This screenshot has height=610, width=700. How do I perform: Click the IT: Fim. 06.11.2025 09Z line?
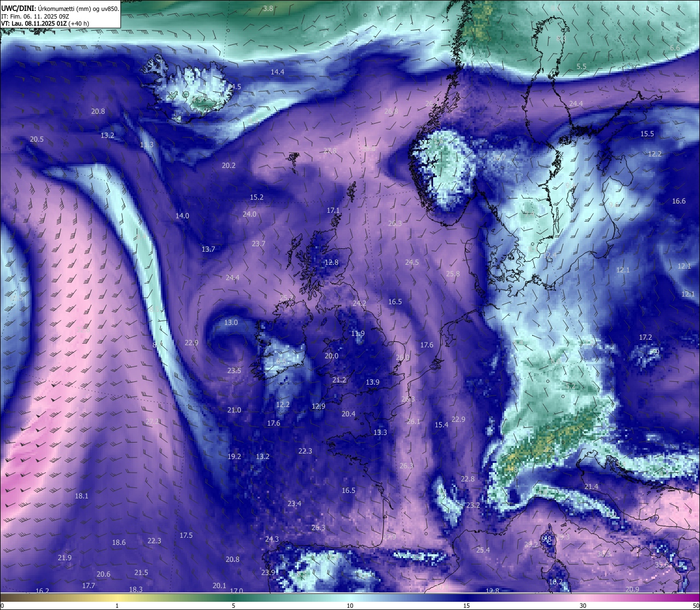pos(35,16)
